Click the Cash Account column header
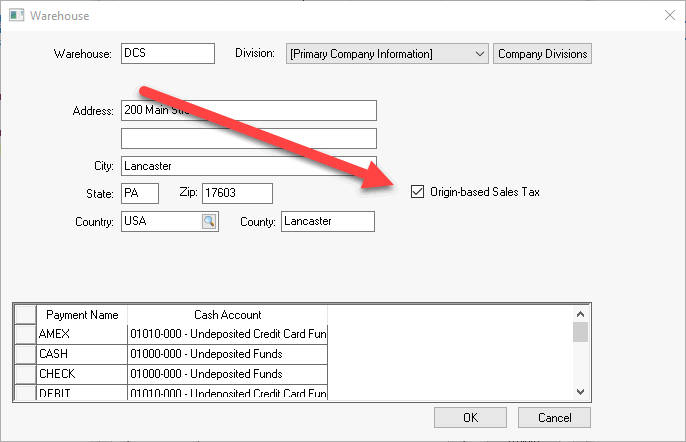This screenshot has width=686, height=442. 227,314
